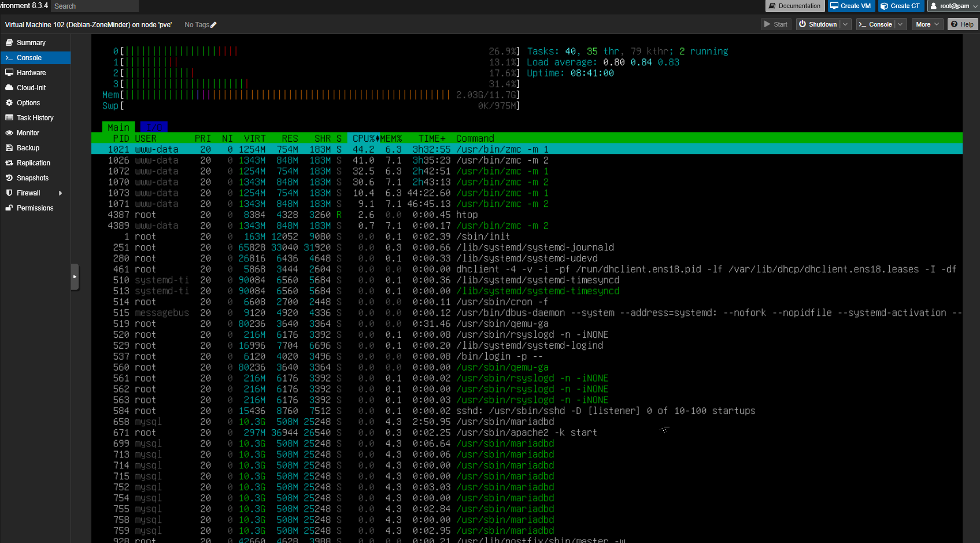This screenshot has height=543, width=980.
Task: Select the systemd-logind process row
Action: pyautogui.click(x=527, y=345)
